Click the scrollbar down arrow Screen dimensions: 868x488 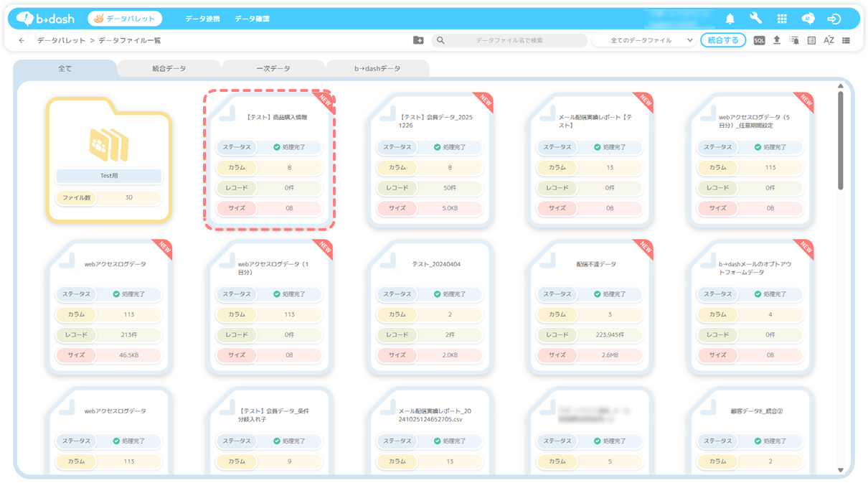[x=841, y=470]
